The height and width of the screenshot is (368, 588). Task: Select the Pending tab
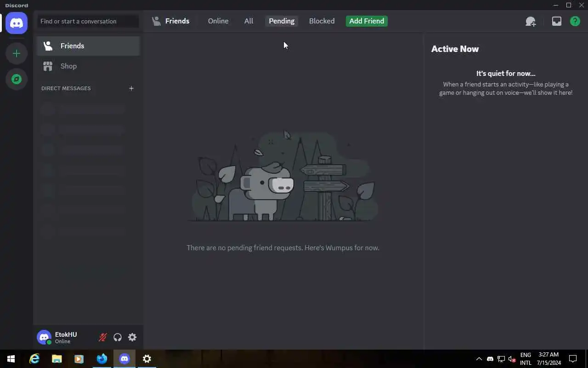point(282,21)
